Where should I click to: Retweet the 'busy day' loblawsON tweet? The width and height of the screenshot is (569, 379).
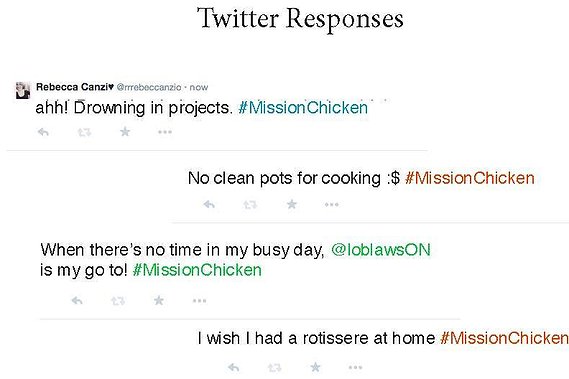[x=118, y=301]
